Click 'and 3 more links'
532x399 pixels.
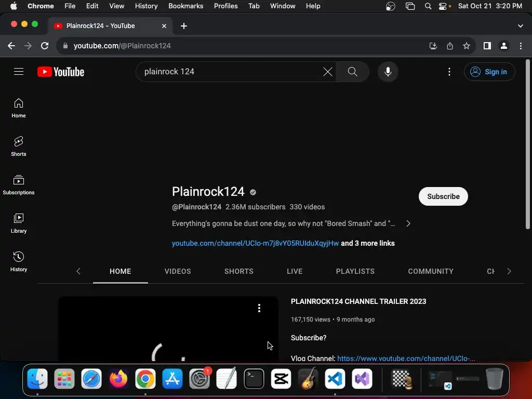[x=368, y=243]
